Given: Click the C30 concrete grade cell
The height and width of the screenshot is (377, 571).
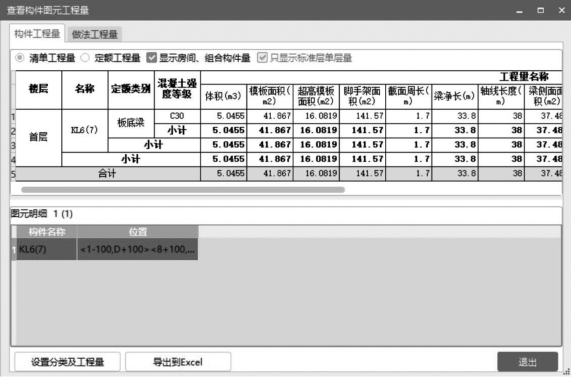Looking at the screenshot, I should 177,116.
